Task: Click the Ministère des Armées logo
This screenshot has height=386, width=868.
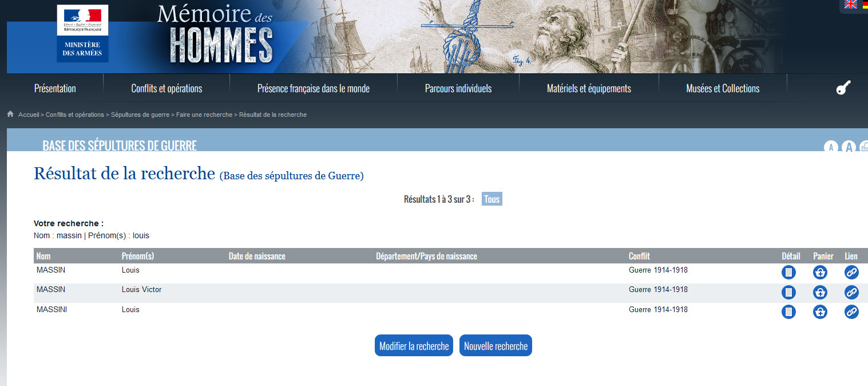Action: coord(82,33)
